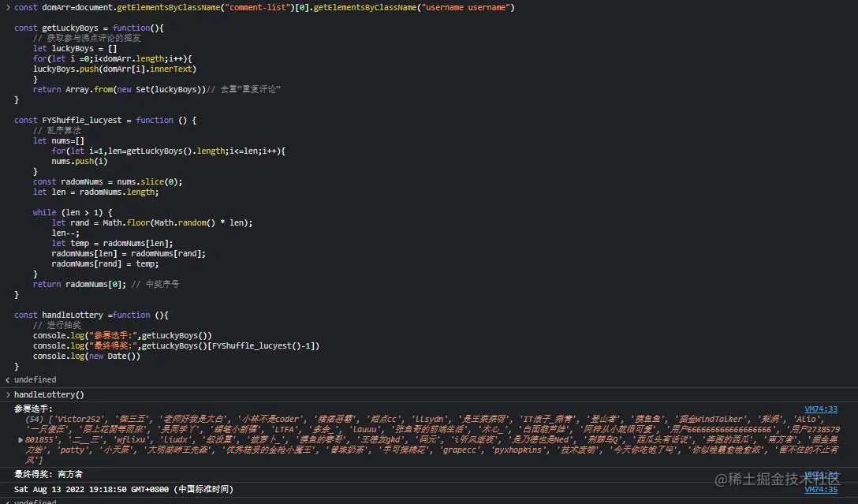Select the undefined result below the code
858x504 pixels.
coord(35,380)
